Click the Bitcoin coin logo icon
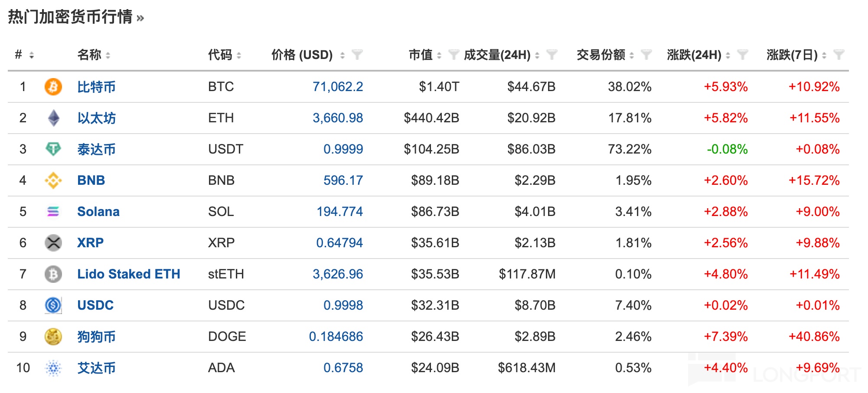 [53, 87]
